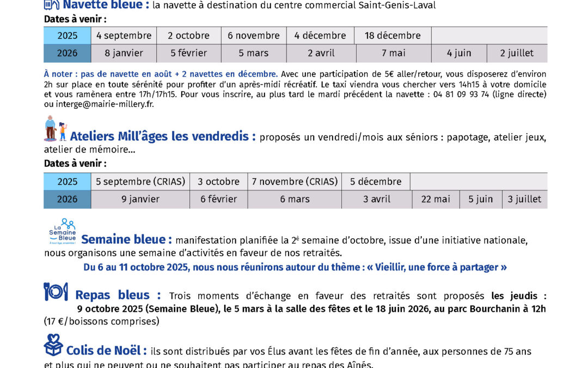Click the shuttle icon beside Navette bleue
The height and width of the screenshot is (368, 588).
click(x=52, y=5)
